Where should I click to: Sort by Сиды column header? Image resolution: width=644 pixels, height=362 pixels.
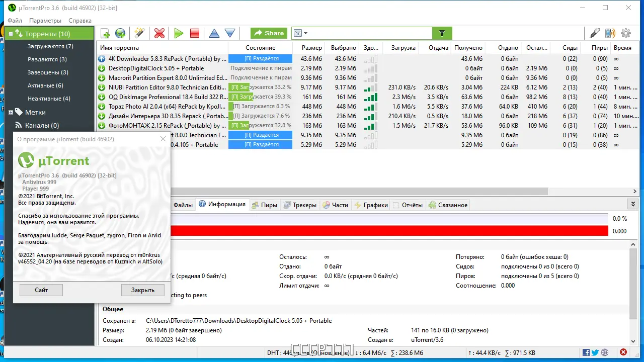(564, 48)
